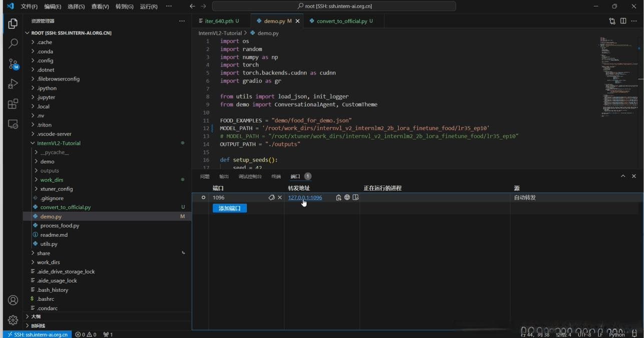Click the errors and warnings status indicator
The height and width of the screenshot is (338, 644).
coord(87,334)
